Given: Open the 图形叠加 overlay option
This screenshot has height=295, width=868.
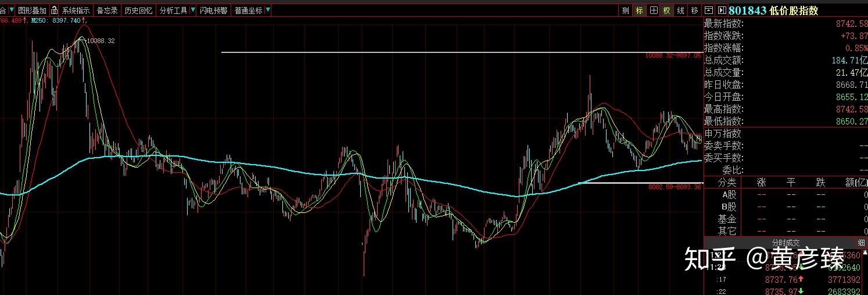Looking at the screenshot, I should point(31,10).
